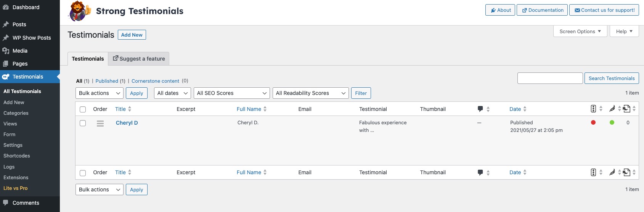Open the All Readability Scores dropdown
This screenshot has height=212, width=644.
pos(311,93)
